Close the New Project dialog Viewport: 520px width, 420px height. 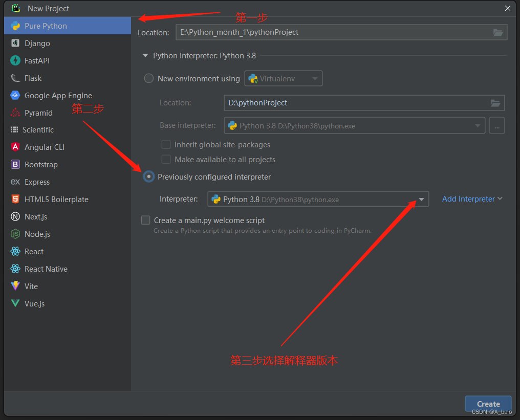point(507,8)
